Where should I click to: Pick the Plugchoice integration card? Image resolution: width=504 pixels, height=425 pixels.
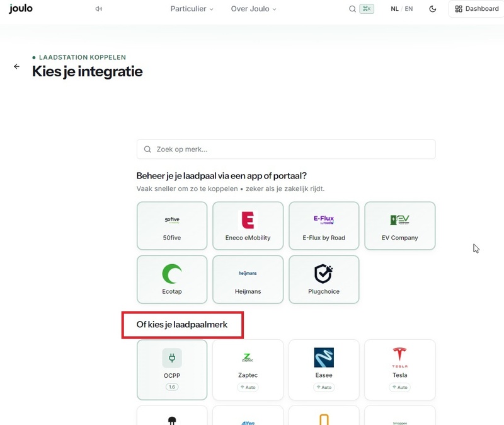(324, 279)
